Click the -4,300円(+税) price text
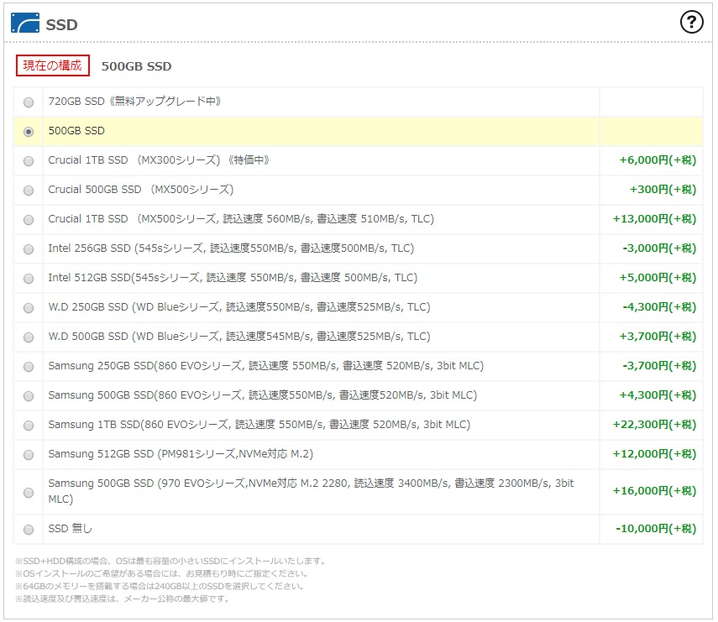Image resolution: width=718 pixels, height=622 pixels. [659, 306]
